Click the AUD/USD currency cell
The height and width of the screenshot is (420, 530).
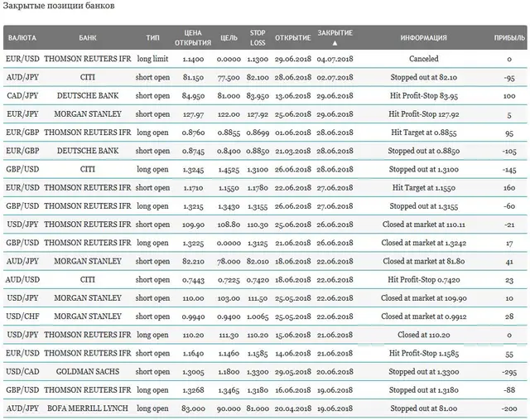pos(22,280)
